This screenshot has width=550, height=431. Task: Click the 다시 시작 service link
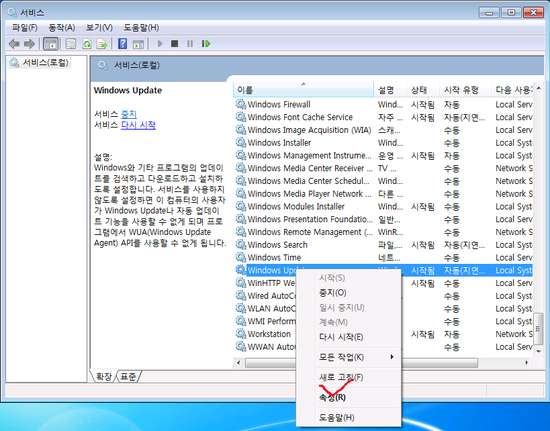(x=138, y=125)
